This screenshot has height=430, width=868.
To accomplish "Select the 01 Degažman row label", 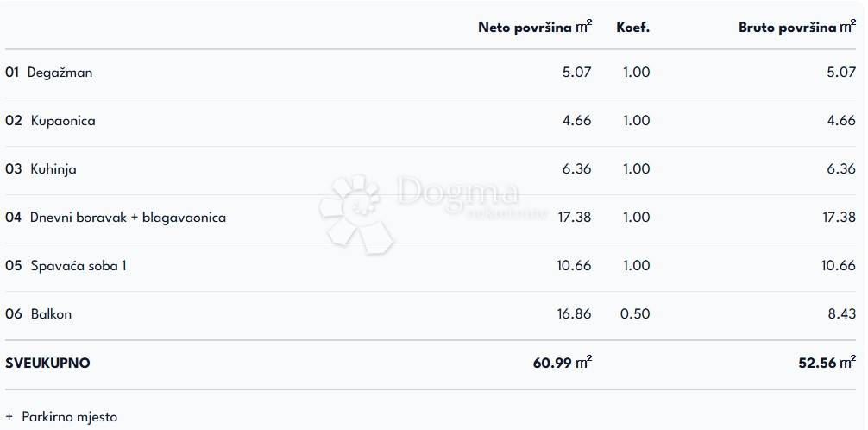I will pos(49,73).
